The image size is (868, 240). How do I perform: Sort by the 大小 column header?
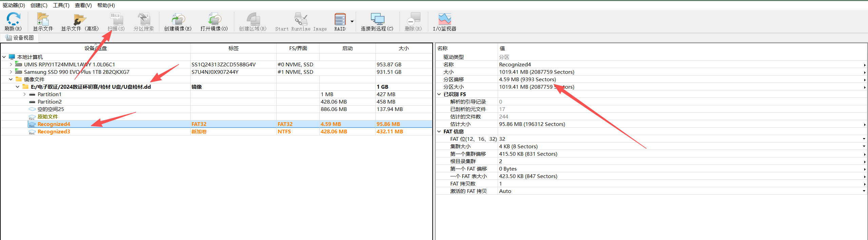tap(403, 48)
